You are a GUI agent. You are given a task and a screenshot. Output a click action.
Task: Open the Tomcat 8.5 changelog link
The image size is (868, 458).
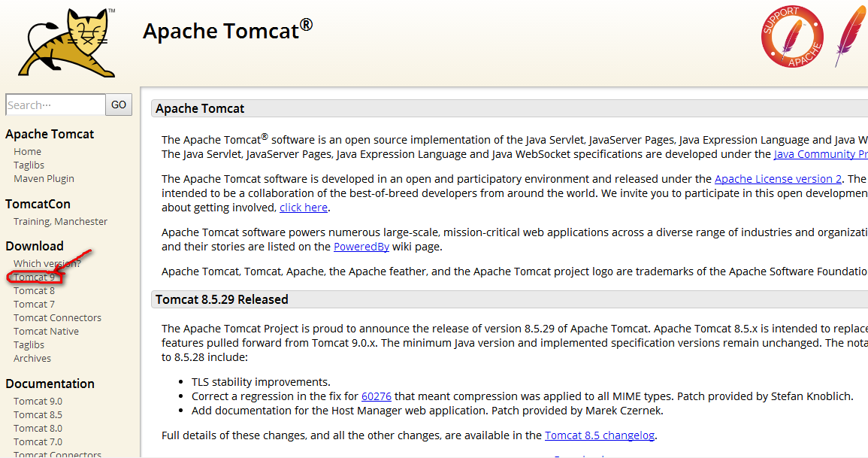pyautogui.click(x=600, y=435)
